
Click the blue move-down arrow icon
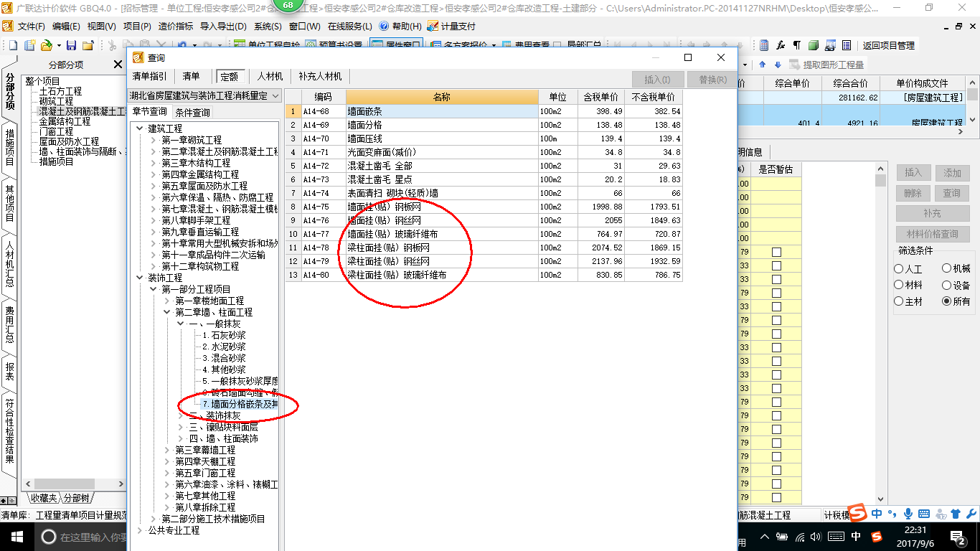[x=777, y=65]
